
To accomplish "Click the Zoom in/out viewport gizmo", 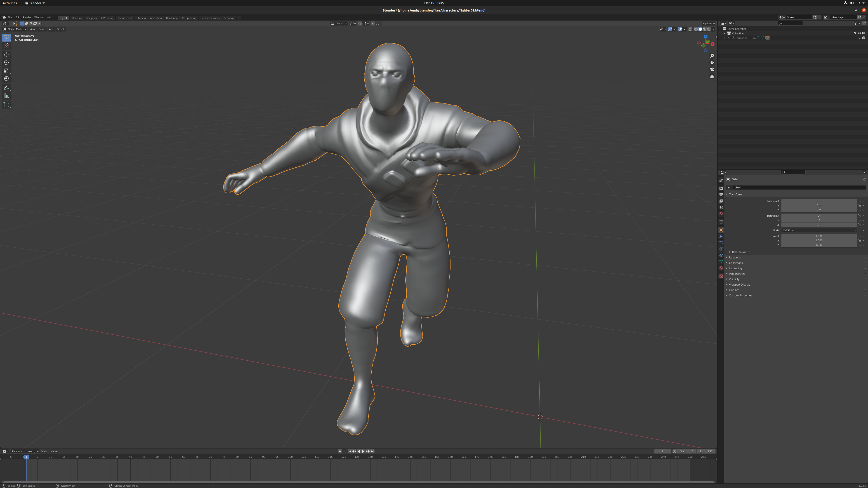I will pyautogui.click(x=712, y=56).
